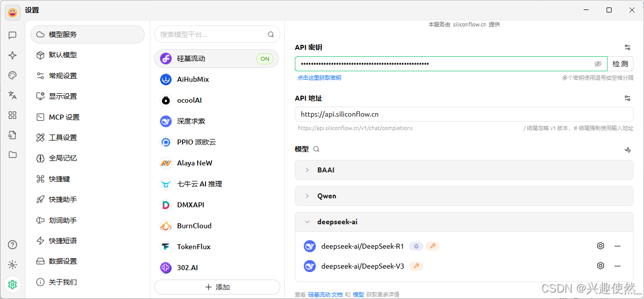The image size is (644, 299).
Task: Click the search magnifier in provider search box
Action: pos(271,34)
